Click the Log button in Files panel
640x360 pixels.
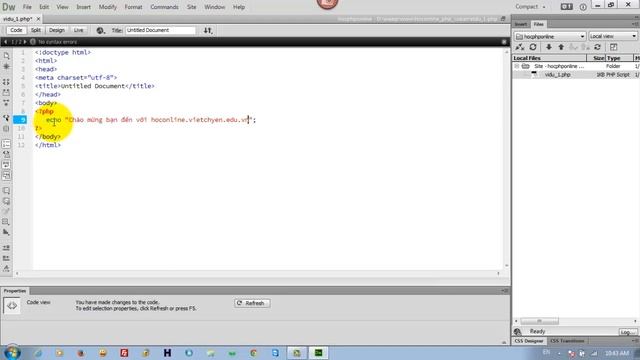628,332
